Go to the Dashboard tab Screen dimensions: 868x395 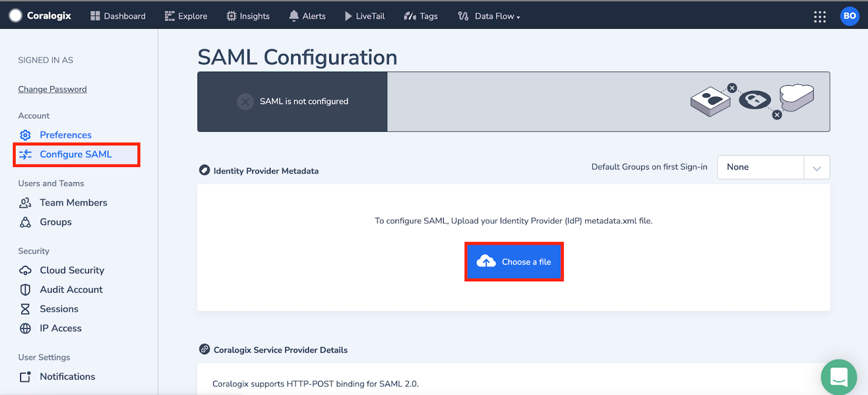(x=118, y=16)
